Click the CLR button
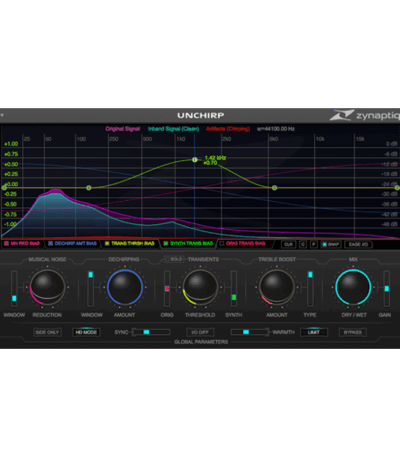 tap(288, 244)
